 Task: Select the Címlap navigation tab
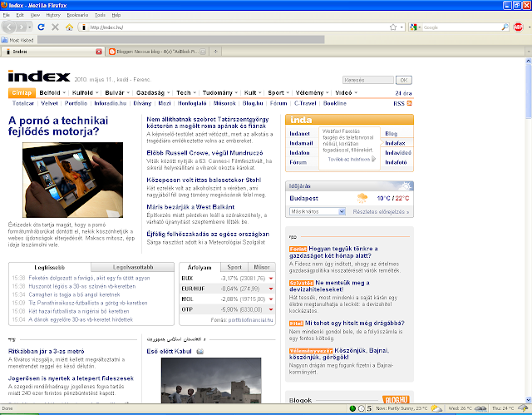(22, 92)
